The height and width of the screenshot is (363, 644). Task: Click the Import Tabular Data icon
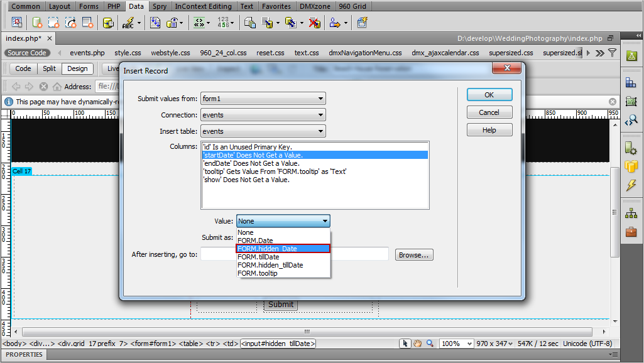(17, 22)
